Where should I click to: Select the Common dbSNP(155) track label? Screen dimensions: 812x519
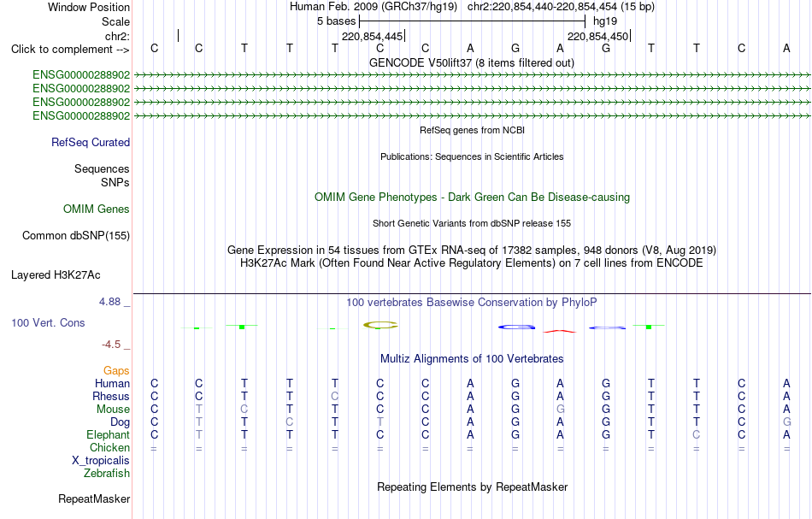(76, 236)
